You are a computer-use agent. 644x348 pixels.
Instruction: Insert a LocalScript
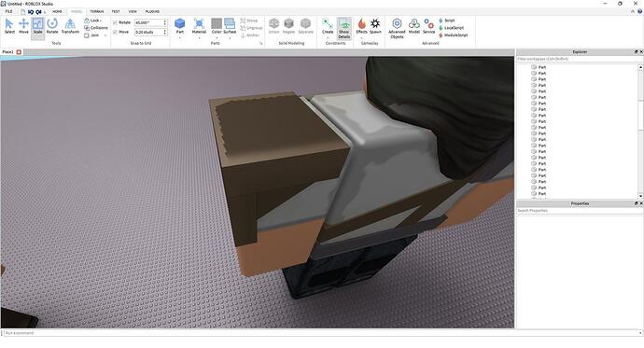point(451,28)
